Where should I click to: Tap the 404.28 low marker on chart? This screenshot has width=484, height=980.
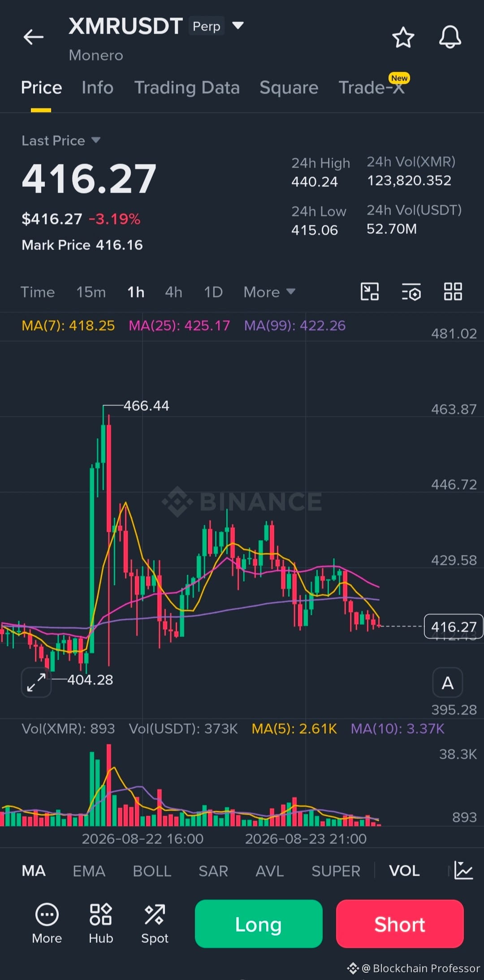point(90,679)
